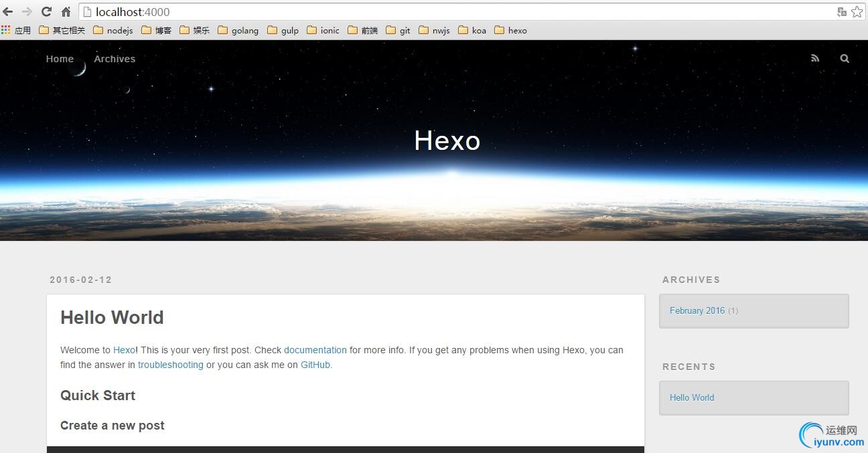Open the apps grid icon in the bookmarks bar
Image resolution: width=868 pixels, height=453 pixels.
point(6,30)
